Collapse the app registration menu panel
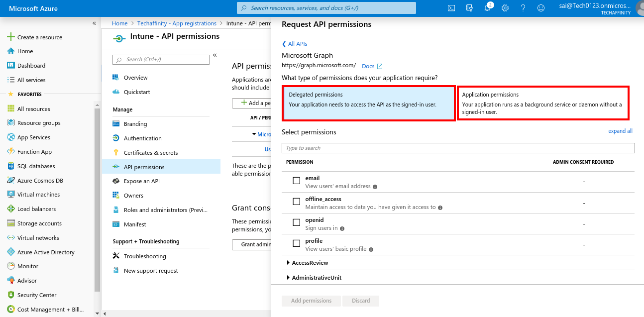 [215, 55]
